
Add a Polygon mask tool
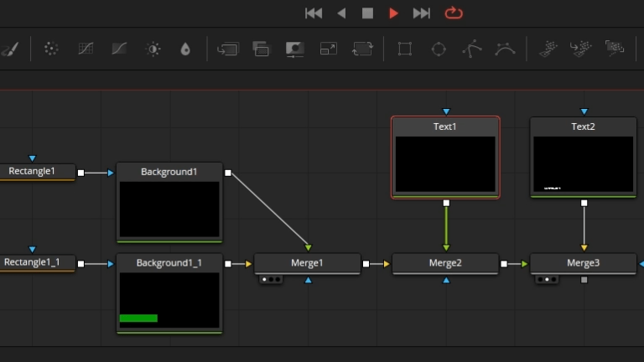pos(472,49)
